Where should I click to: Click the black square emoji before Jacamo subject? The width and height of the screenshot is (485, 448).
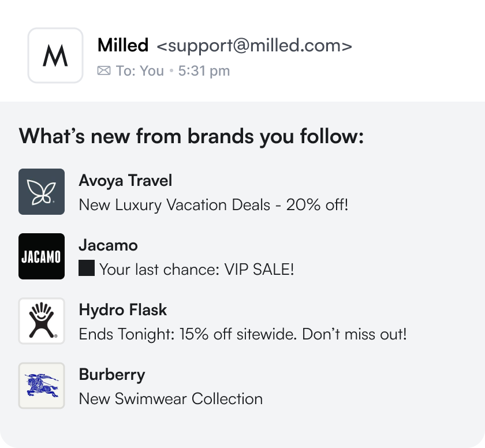pos(87,268)
